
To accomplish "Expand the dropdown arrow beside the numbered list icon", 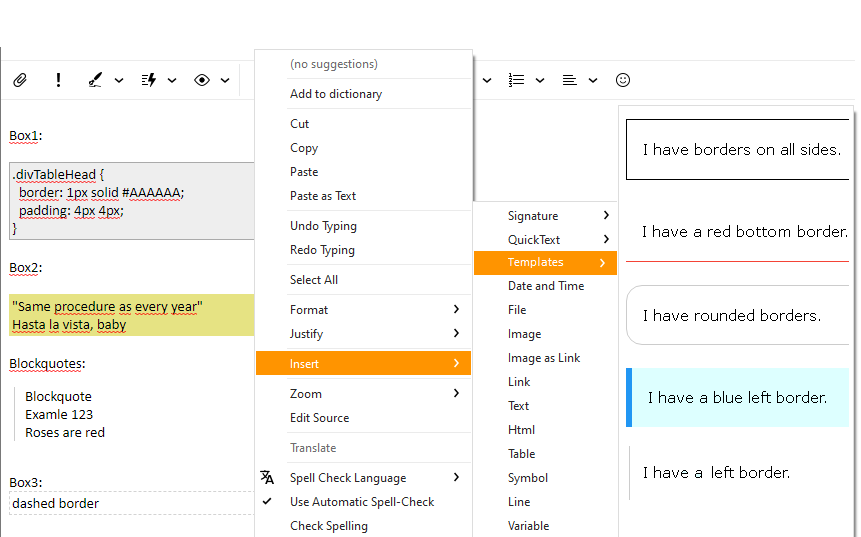I will (540, 80).
